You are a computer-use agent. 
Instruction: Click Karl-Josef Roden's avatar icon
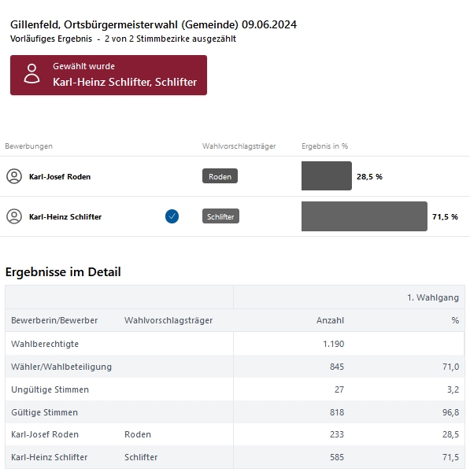pyautogui.click(x=14, y=176)
